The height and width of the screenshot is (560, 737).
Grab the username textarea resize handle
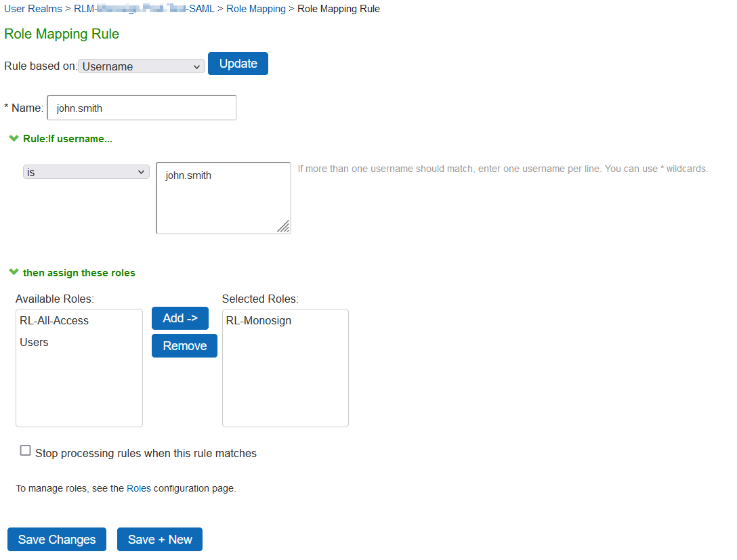pos(284,227)
